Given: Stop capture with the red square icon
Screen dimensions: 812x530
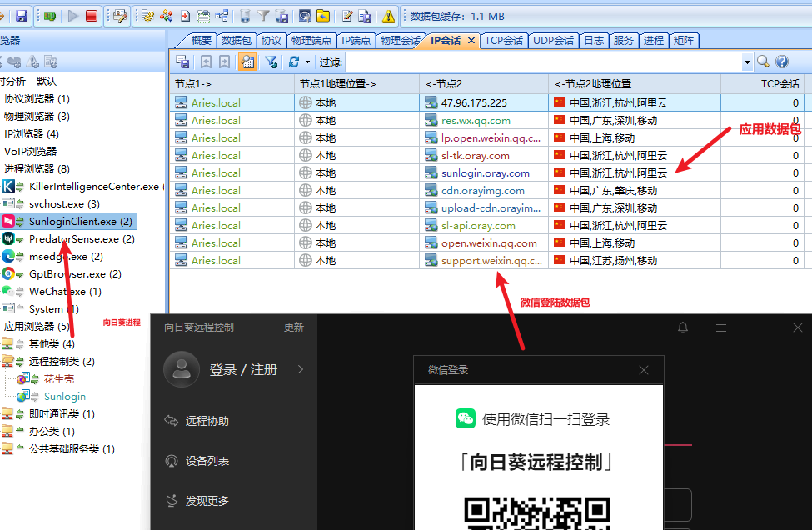Looking at the screenshot, I should point(92,16).
